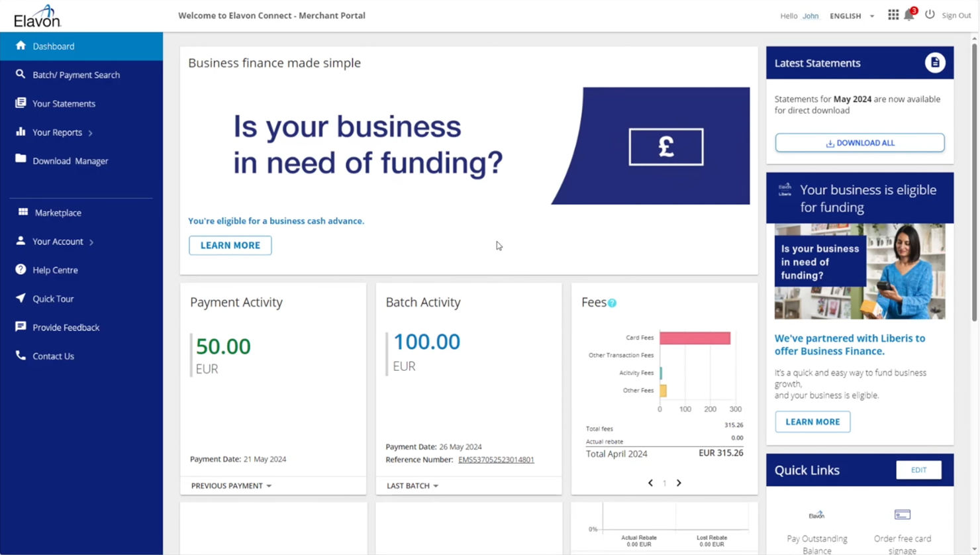Click the Your Reports bar chart icon
980x555 pixels.
21,131
